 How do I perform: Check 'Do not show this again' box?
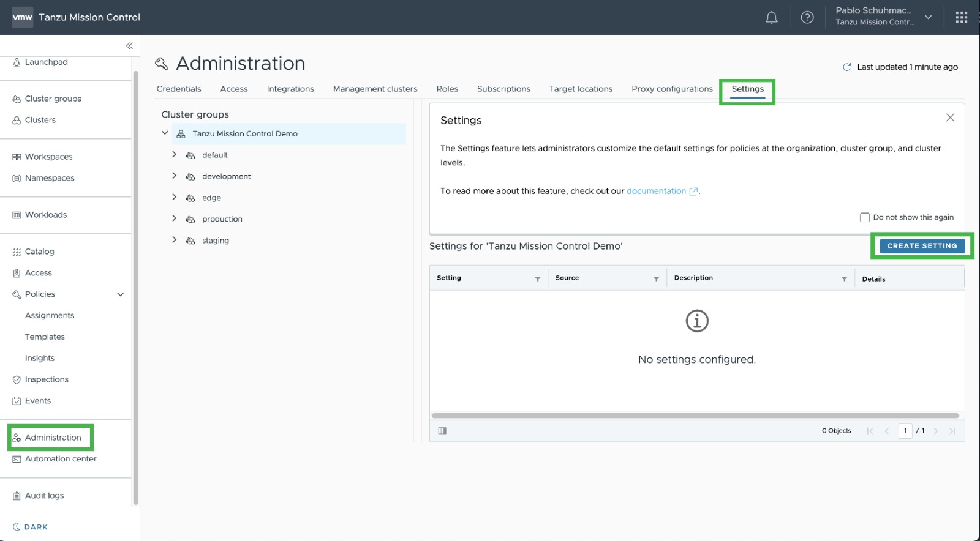[865, 217]
